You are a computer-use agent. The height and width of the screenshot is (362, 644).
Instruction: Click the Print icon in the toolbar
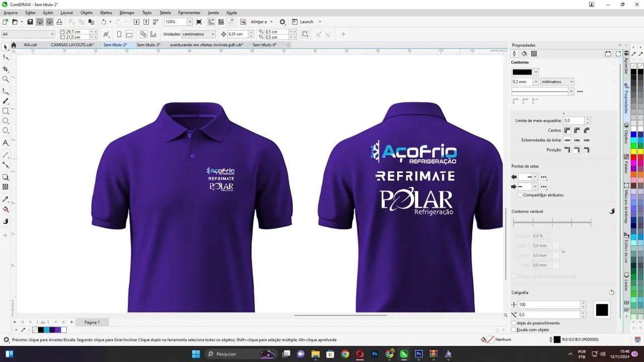[x=59, y=22]
